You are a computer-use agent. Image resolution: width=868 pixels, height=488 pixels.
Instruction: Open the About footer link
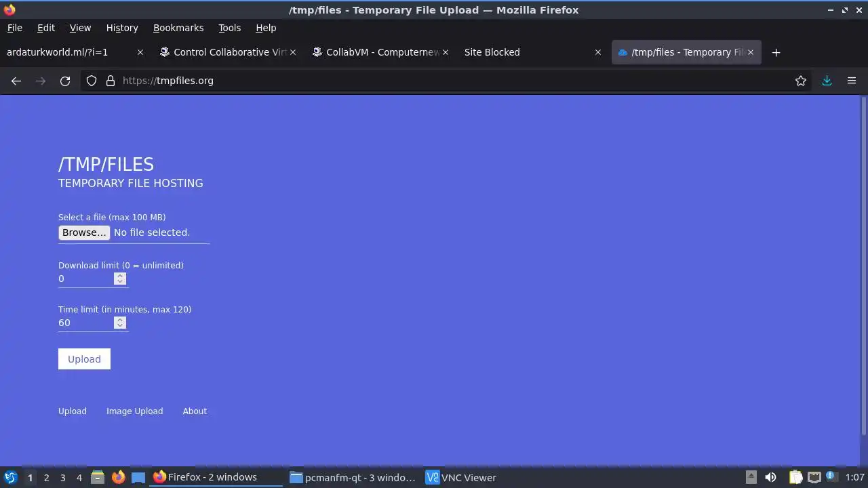195,411
